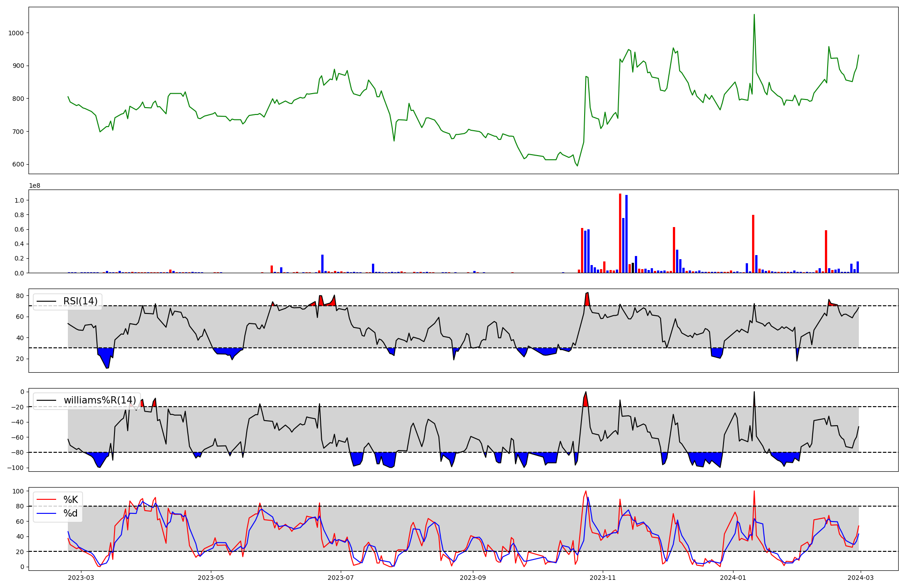Click the 2024-01 x-axis date label
Image resolution: width=905 pixels, height=588 pixels.
pos(733,578)
